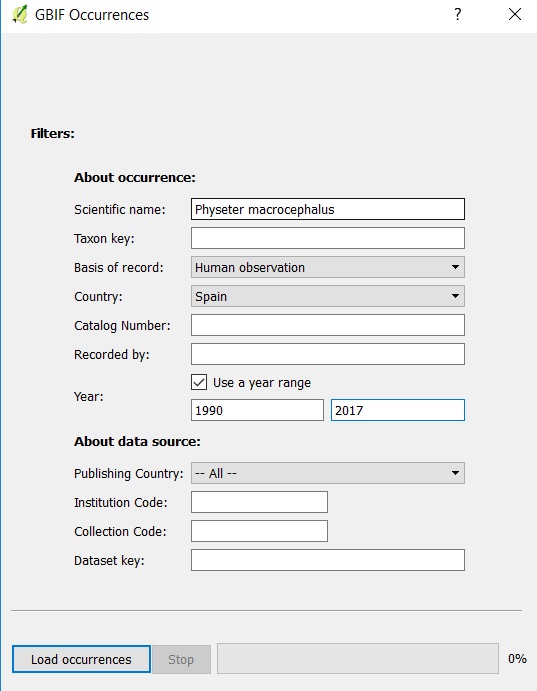Click the start year field showing 1990

[257, 410]
